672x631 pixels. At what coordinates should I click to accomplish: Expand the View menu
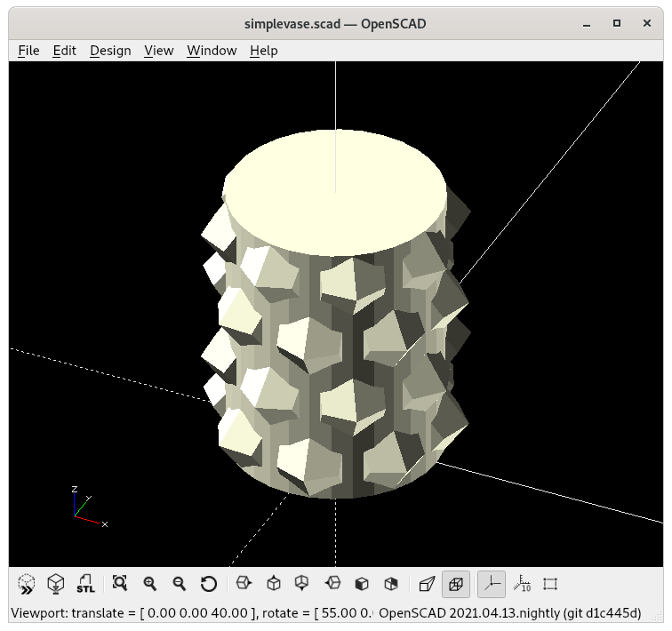point(158,51)
